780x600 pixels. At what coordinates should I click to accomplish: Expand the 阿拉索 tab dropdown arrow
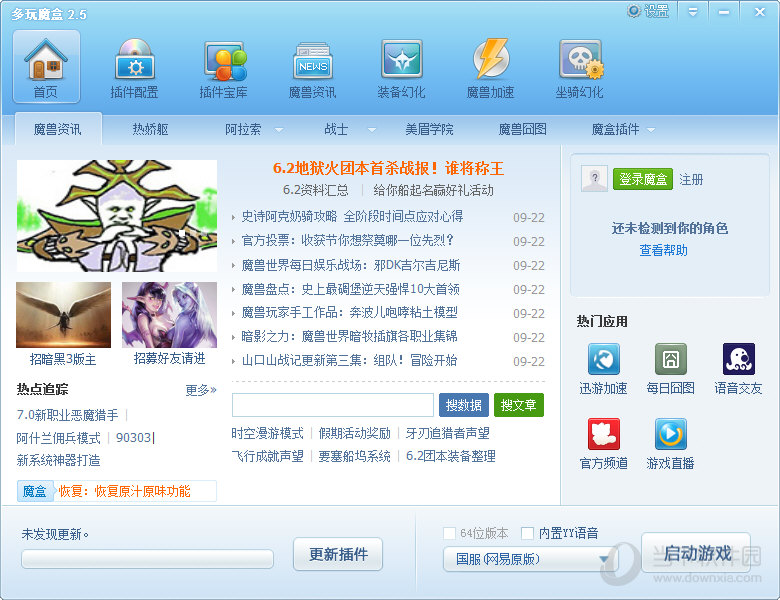pyautogui.click(x=279, y=130)
